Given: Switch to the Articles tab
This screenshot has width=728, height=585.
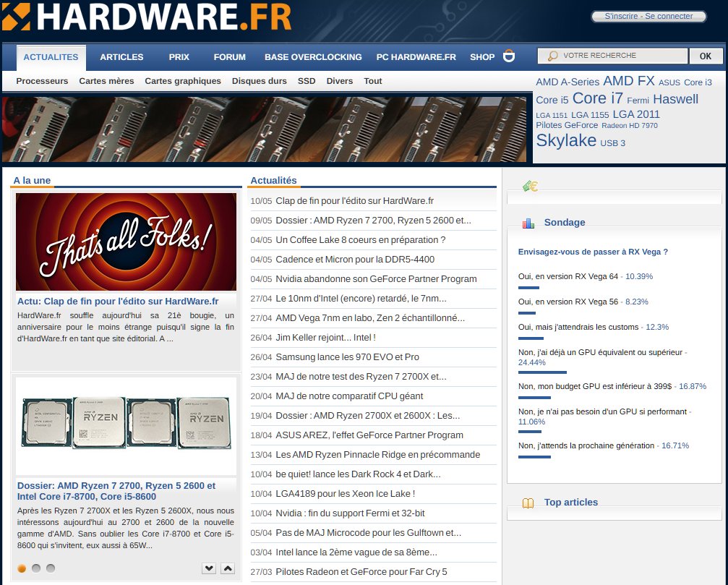Looking at the screenshot, I should [x=121, y=56].
